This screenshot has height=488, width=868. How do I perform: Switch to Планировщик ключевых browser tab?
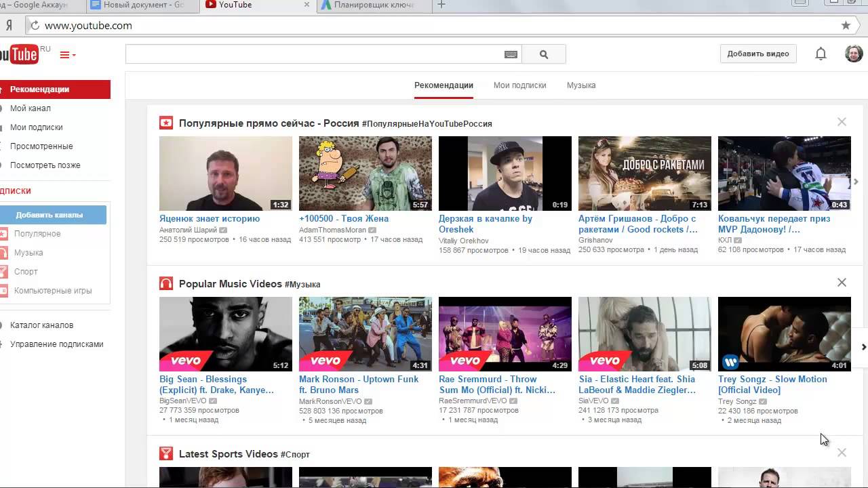[x=373, y=5]
